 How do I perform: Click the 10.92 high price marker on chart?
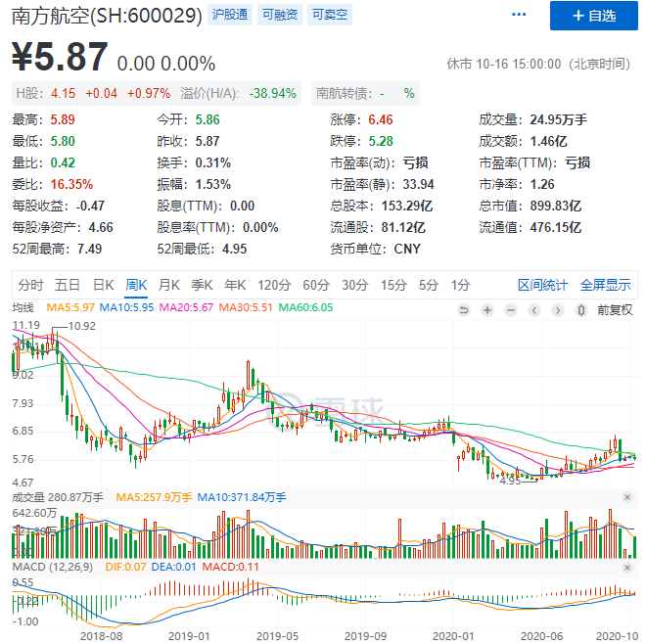(x=82, y=326)
